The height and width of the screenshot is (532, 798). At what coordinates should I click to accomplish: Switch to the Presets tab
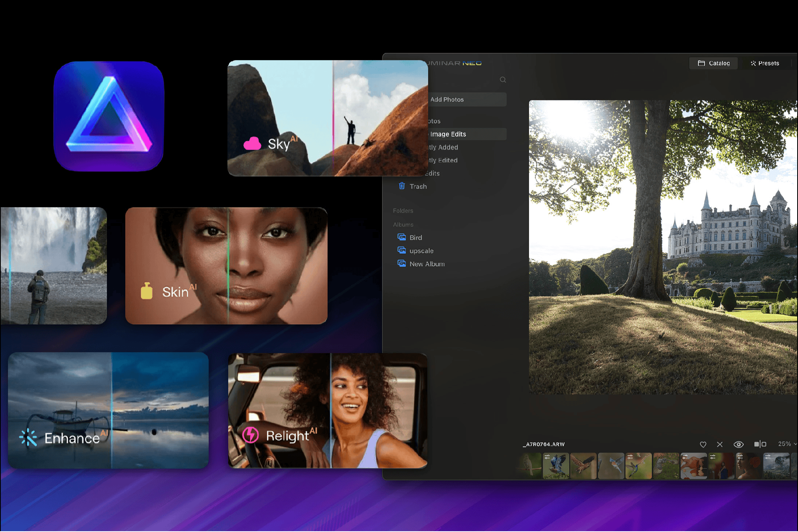[765, 63]
